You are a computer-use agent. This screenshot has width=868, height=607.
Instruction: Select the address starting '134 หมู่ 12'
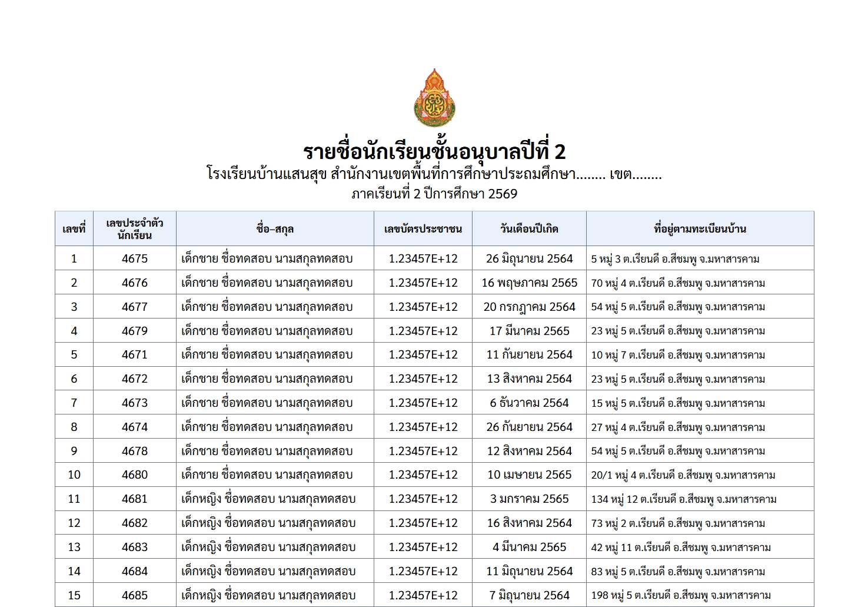click(x=684, y=499)
